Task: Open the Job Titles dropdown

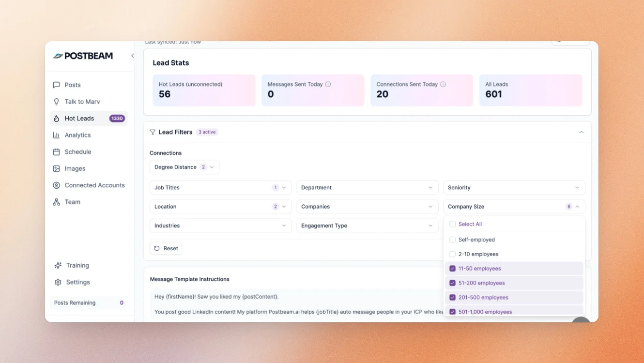Action: [x=221, y=188]
